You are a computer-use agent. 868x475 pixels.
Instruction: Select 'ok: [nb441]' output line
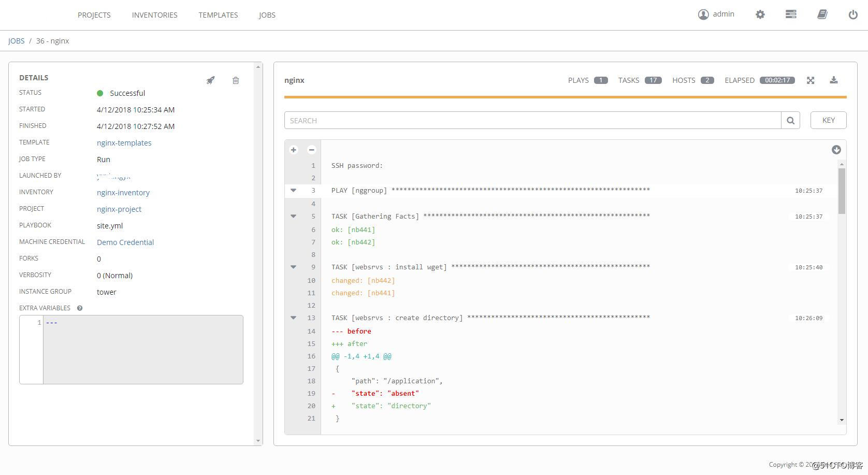[353, 229]
